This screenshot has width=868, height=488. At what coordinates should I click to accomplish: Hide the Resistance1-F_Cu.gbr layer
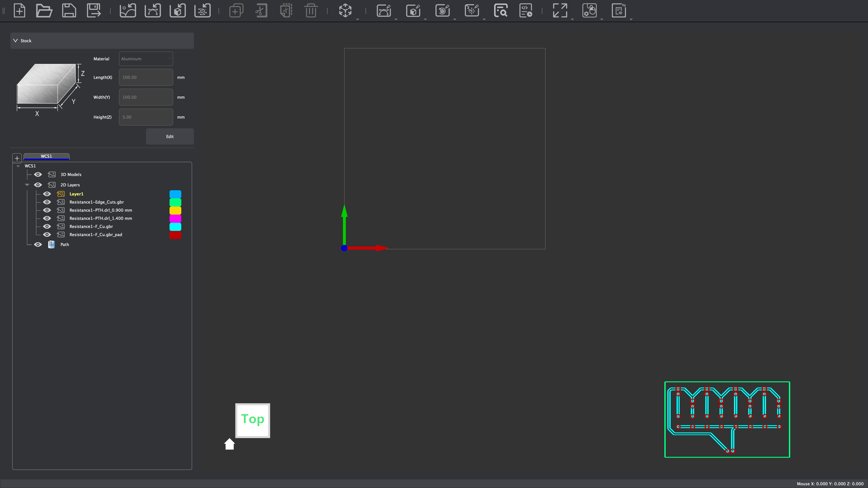pos(47,226)
